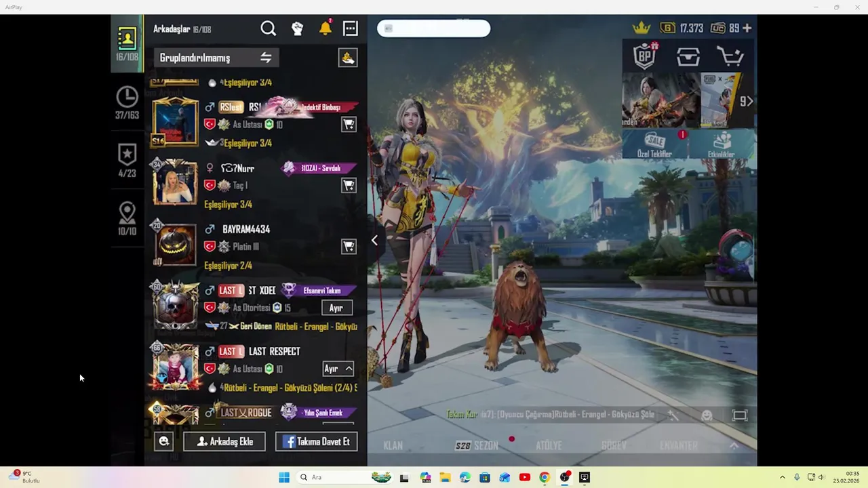Click Takıma Davet Et Facebook button
Image resolution: width=868 pixels, height=488 pixels.
coord(316,441)
